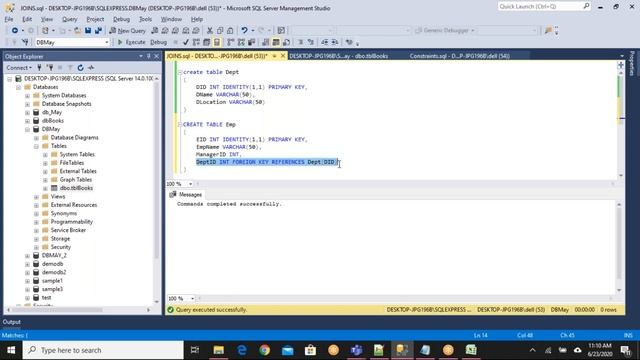Click the Execute button
Viewport: 640px width, 360px height.
[x=131, y=42]
